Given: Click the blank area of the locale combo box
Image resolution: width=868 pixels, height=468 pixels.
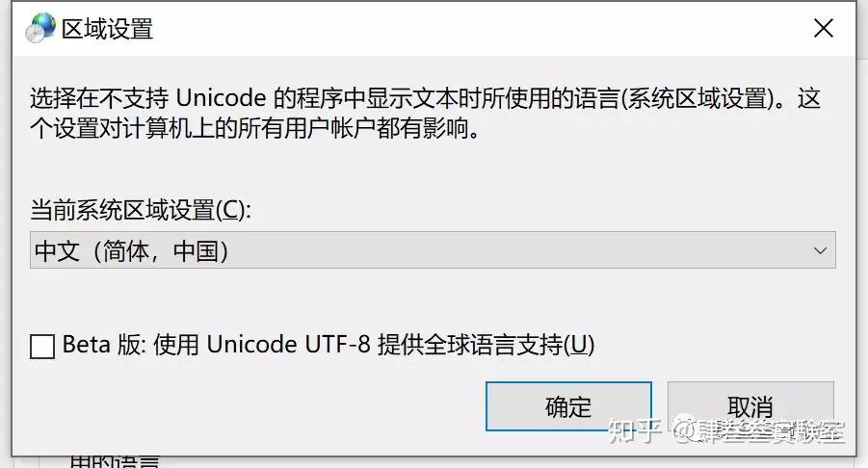Looking at the screenshot, I should [x=520, y=250].
